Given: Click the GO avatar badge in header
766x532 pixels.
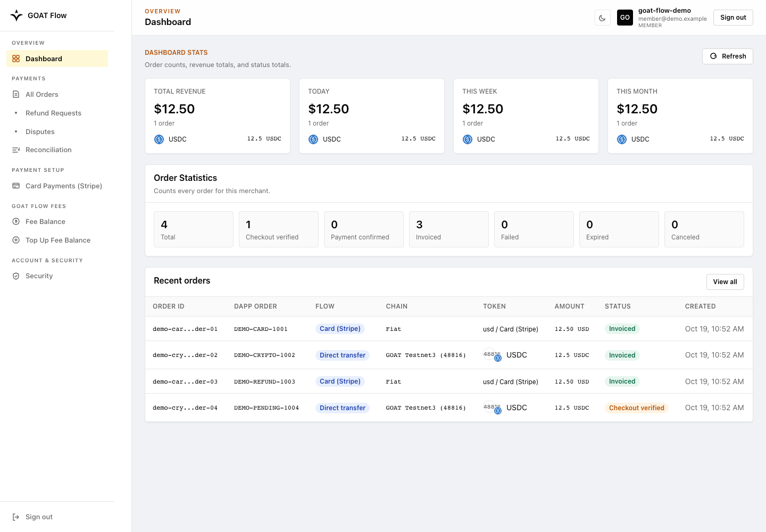Looking at the screenshot, I should coord(625,18).
